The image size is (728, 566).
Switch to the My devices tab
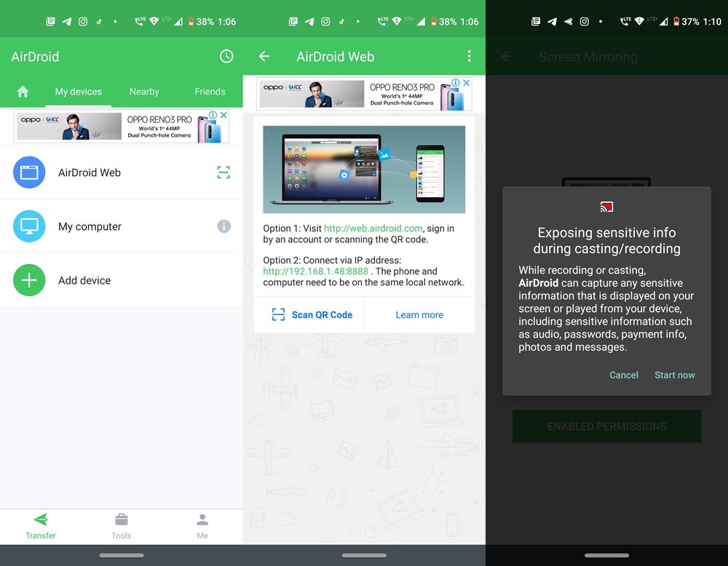[x=79, y=92]
